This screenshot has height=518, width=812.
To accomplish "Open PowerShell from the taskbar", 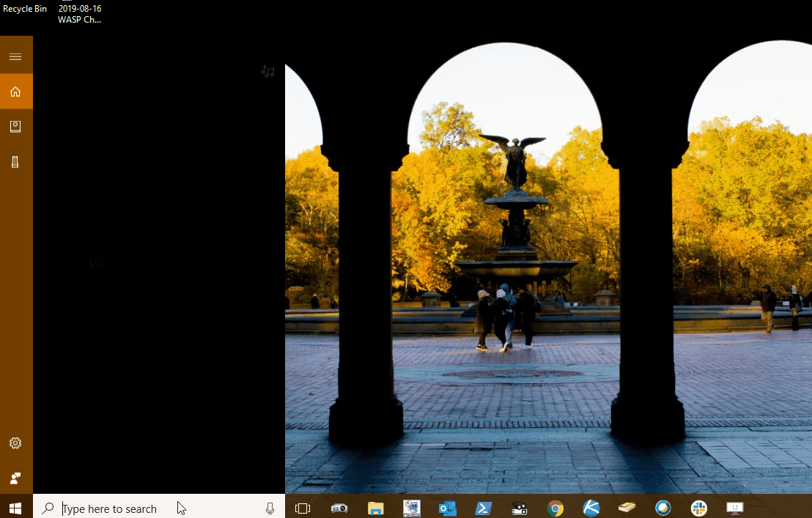I will coord(483,508).
